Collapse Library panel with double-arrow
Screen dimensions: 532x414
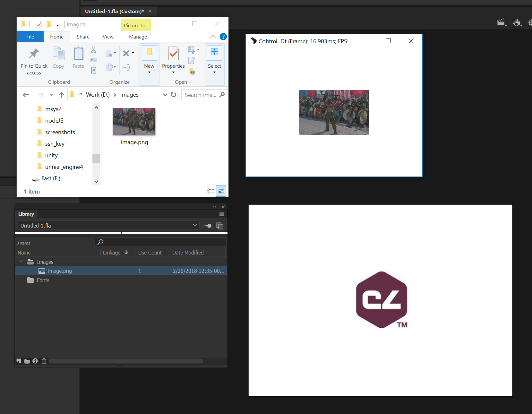215,207
